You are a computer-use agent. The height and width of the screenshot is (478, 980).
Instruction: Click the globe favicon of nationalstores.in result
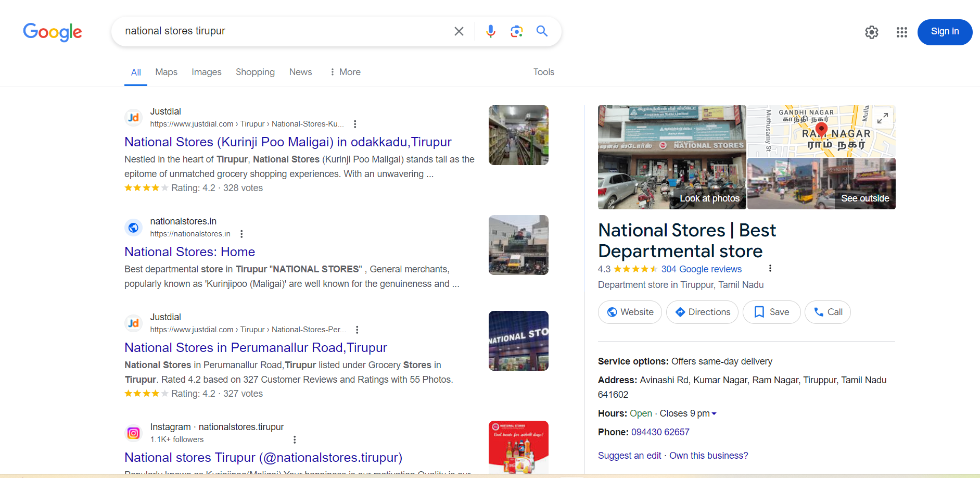coord(134,228)
